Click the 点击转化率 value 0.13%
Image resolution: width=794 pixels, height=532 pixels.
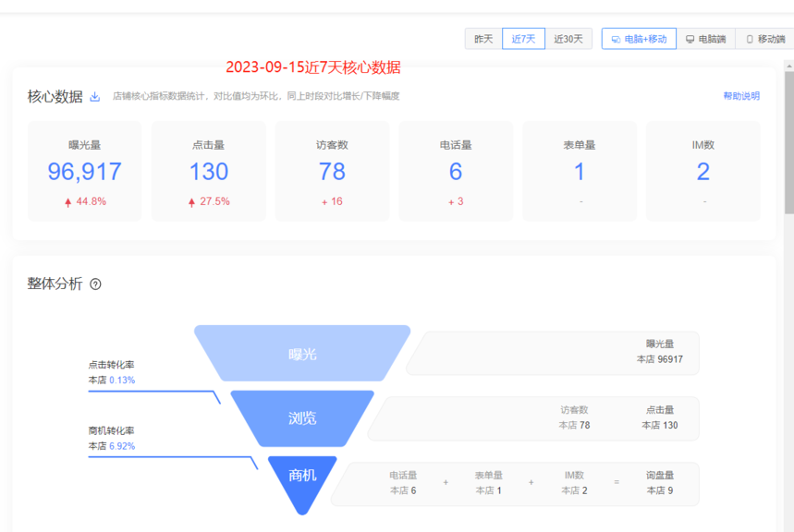coord(122,381)
